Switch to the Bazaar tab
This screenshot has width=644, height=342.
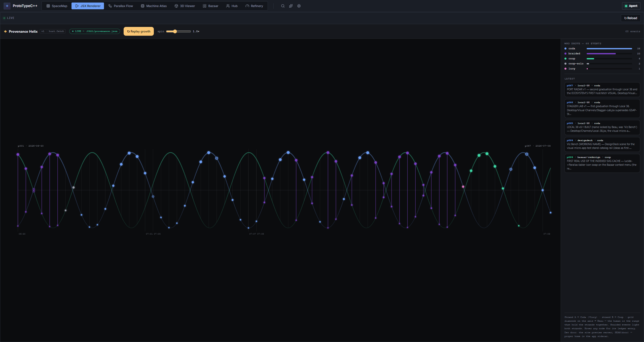tap(210, 6)
